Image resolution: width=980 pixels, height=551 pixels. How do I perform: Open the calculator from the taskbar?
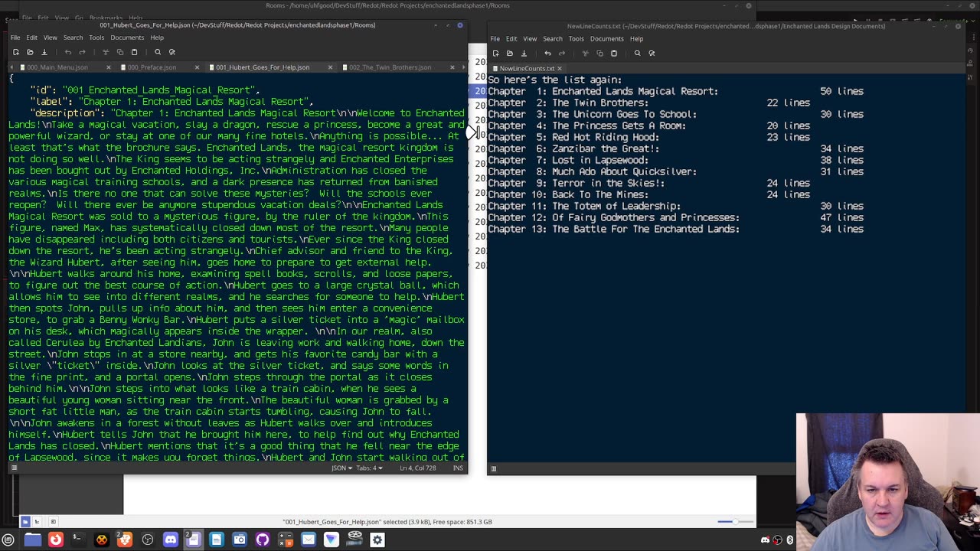(x=285, y=540)
